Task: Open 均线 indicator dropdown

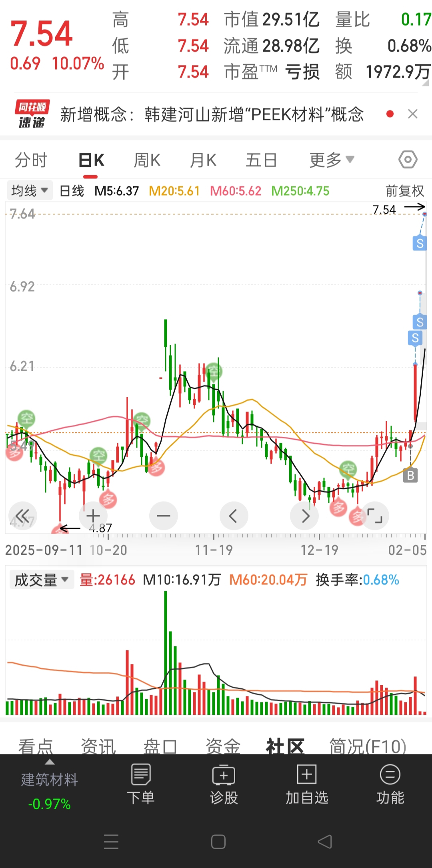Action: [30, 190]
